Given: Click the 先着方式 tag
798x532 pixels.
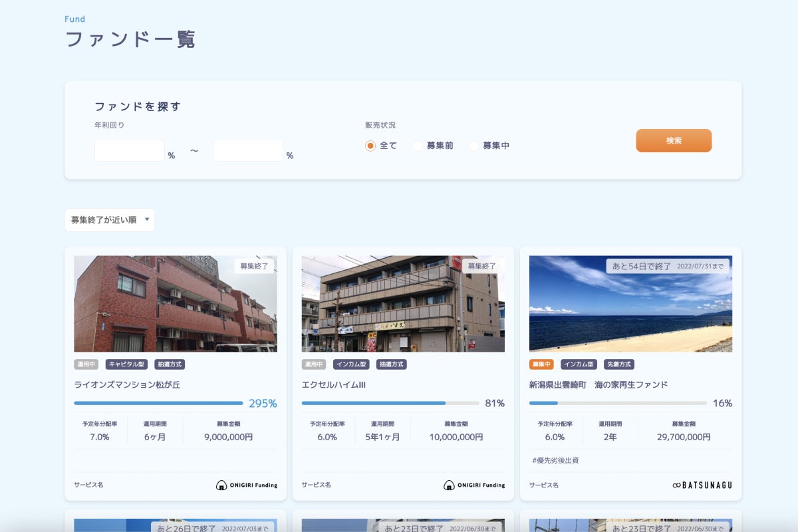Looking at the screenshot, I should tap(619, 364).
